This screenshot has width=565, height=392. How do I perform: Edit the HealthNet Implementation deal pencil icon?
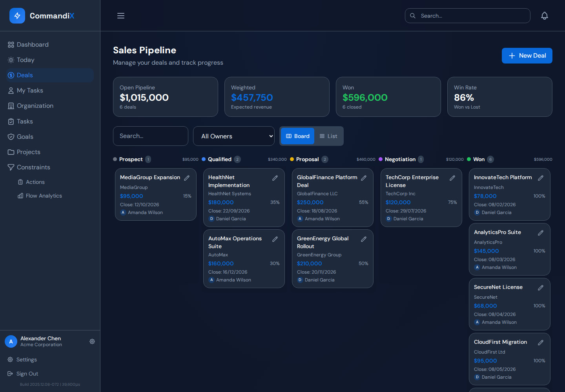click(x=275, y=178)
